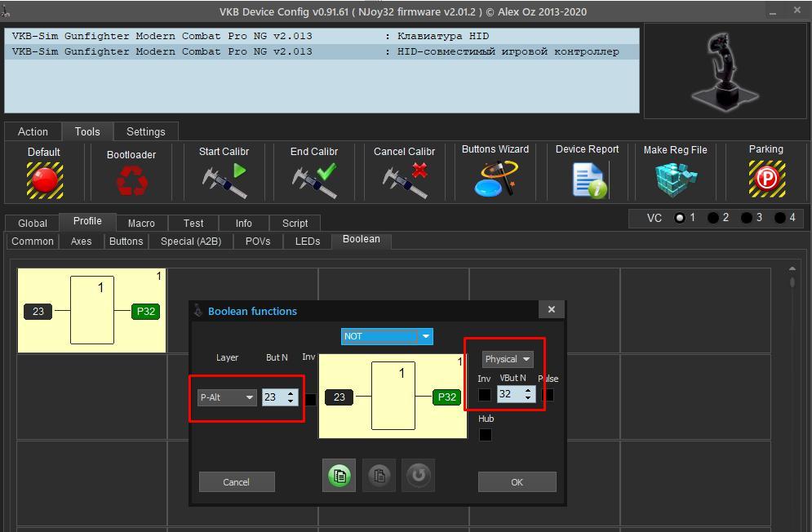Close the Boolean functions dialog
This screenshot has width=812, height=532.
click(x=552, y=309)
